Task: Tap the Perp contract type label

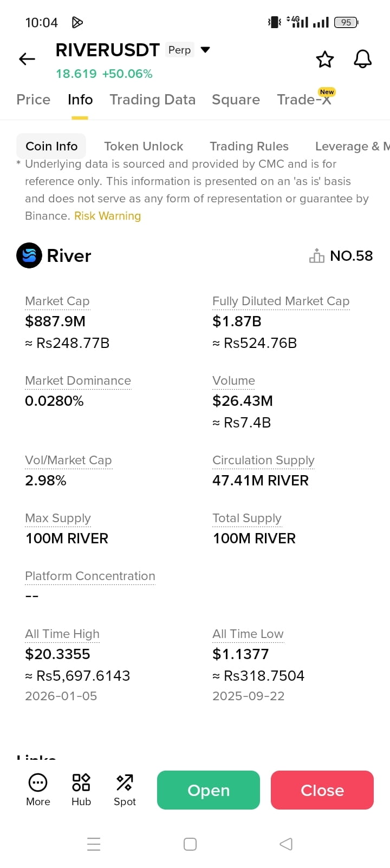Action: pyautogui.click(x=179, y=50)
